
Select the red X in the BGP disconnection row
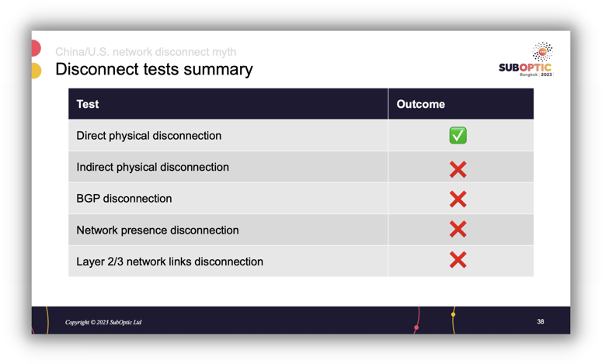pos(458,199)
